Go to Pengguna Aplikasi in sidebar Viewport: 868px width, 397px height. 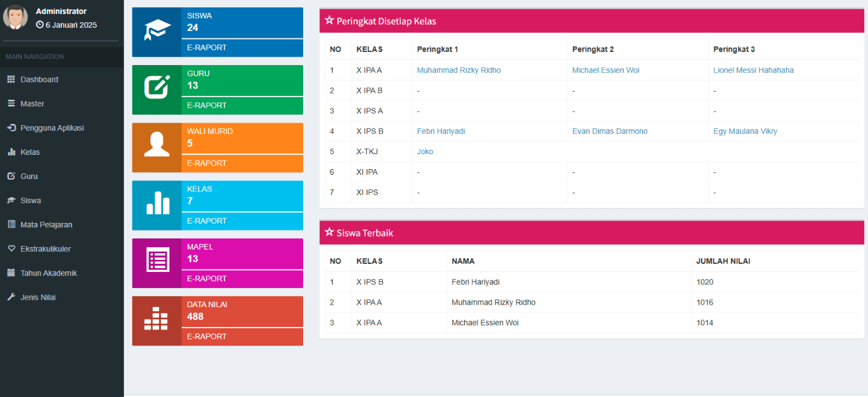point(52,128)
